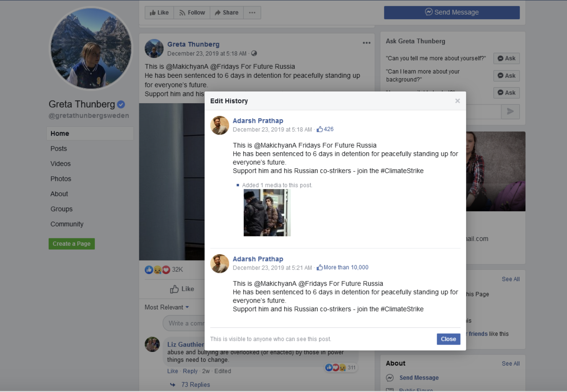Open post options ellipsis menu
567x392 pixels.
click(366, 43)
